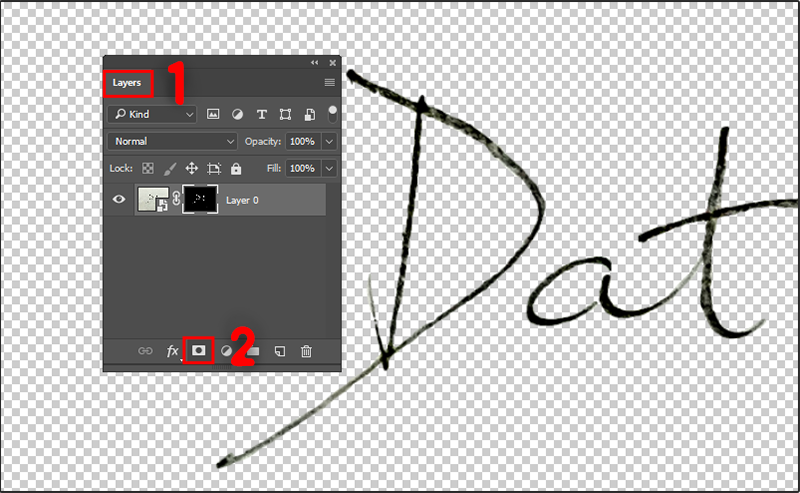Image resolution: width=800 pixels, height=493 pixels.
Task: Filter for smart objects
Action: (310, 114)
